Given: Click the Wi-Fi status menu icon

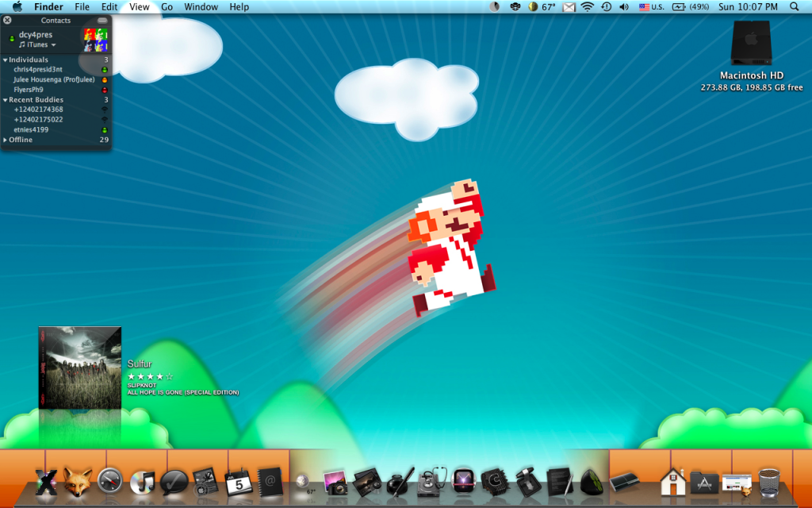Looking at the screenshot, I should tap(588, 6).
